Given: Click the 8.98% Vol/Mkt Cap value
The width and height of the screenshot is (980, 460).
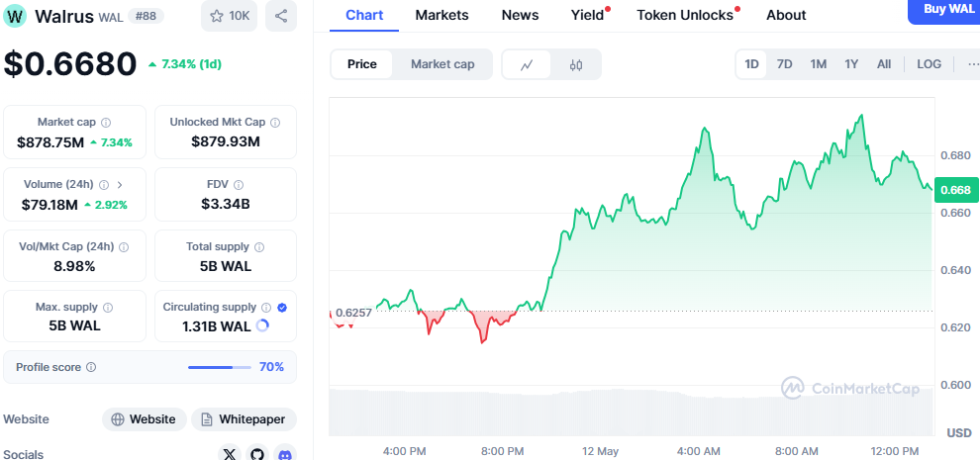Looking at the screenshot, I should tap(74, 267).
